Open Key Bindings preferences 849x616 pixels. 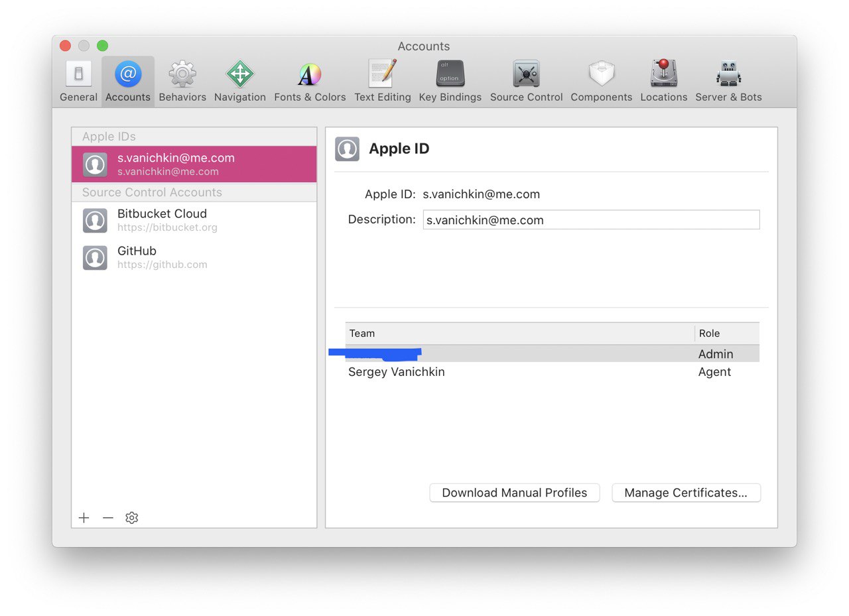click(450, 81)
